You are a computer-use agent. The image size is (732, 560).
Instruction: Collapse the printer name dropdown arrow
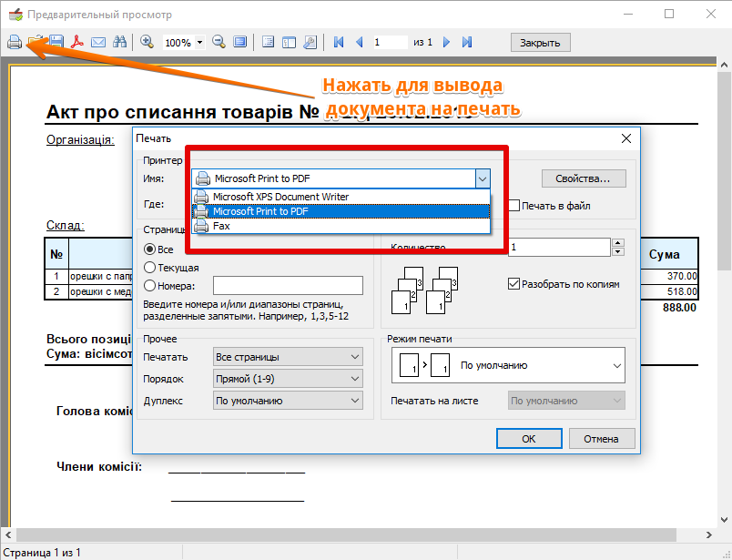[x=483, y=178]
